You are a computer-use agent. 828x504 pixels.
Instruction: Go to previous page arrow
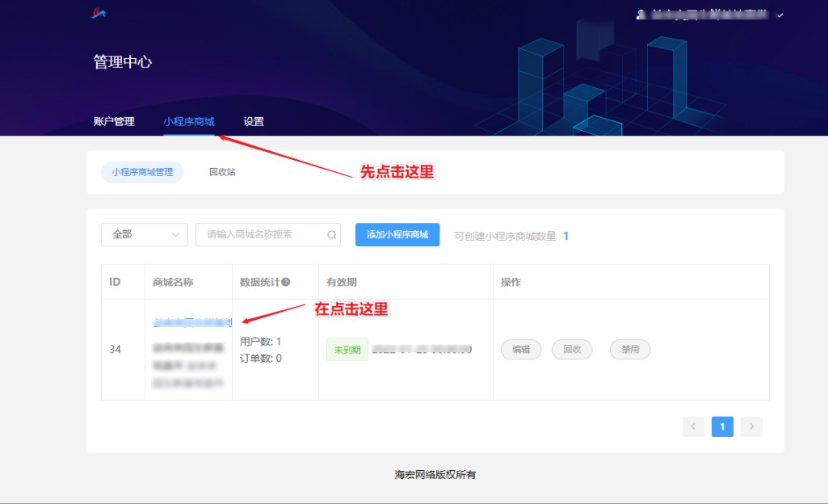tap(693, 426)
